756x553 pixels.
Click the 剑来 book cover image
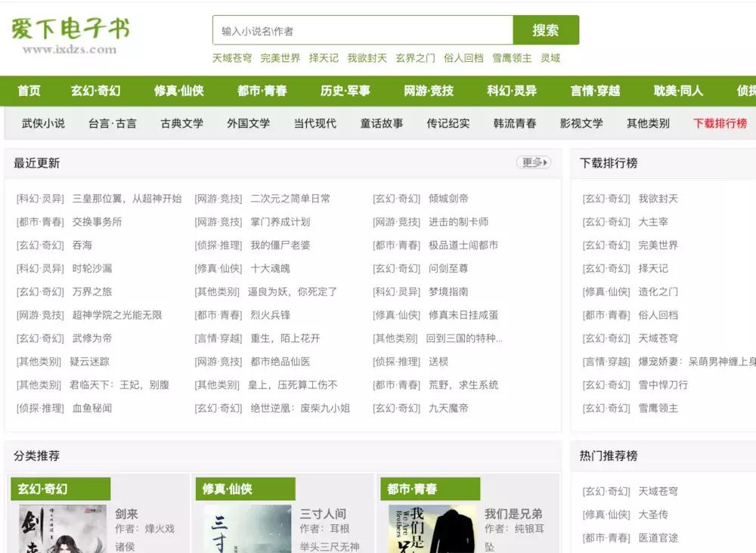pyautogui.click(x=63, y=531)
